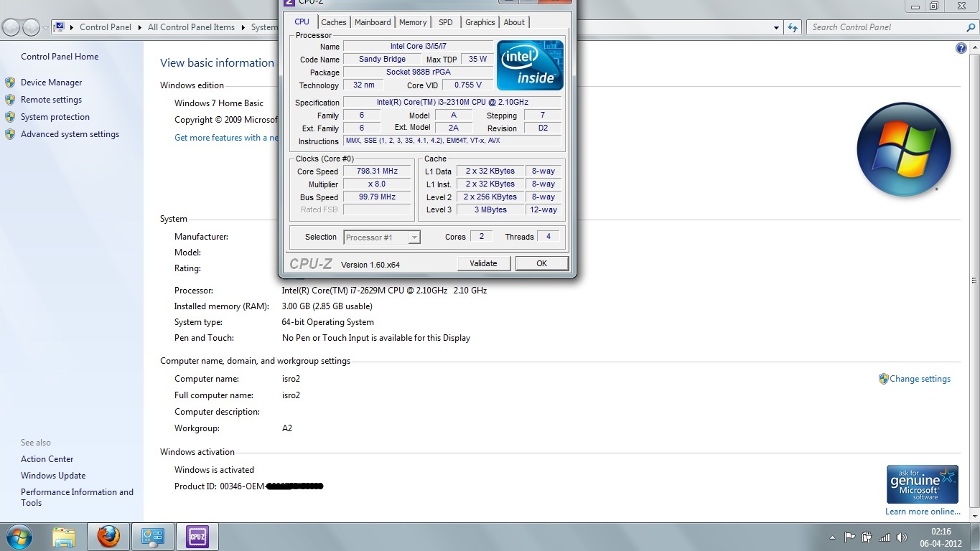This screenshot has width=980, height=551.
Task: Switch to CPU tab in CPU-Z
Action: [302, 22]
